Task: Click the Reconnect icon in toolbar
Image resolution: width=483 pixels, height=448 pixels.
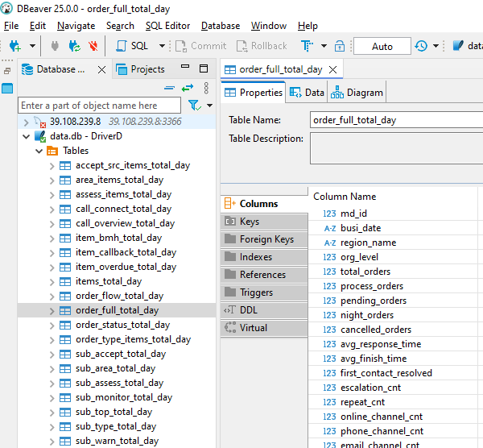Action: (75, 46)
